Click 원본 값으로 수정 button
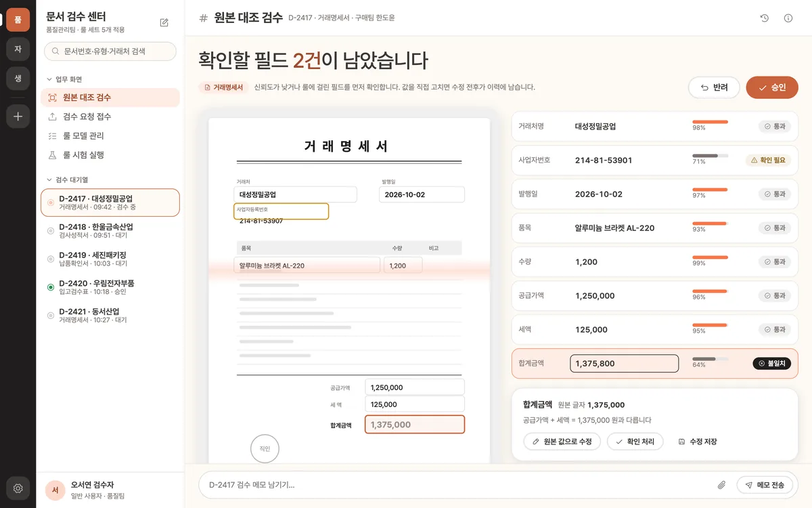The image size is (812, 508). [562, 442]
